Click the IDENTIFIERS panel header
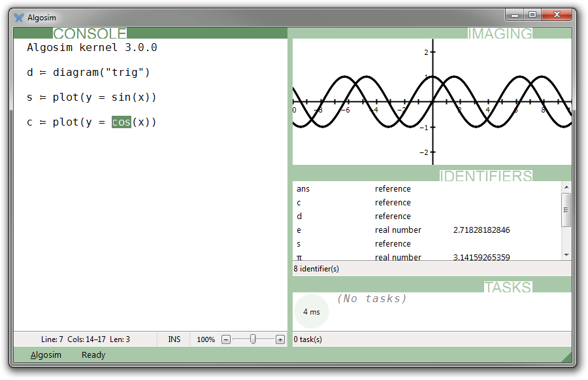 [x=485, y=176]
